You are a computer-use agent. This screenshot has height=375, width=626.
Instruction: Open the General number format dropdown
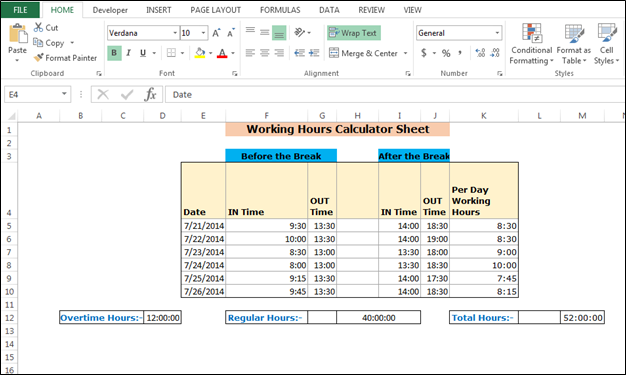tap(497, 33)
